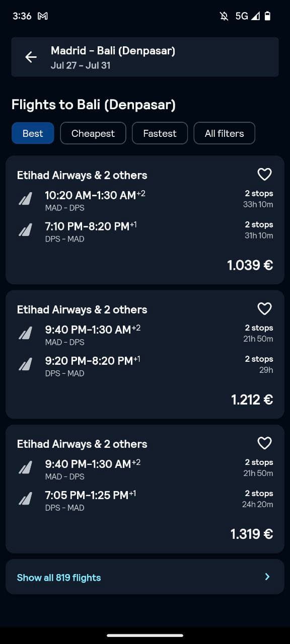
Task: Expand the chevron next to Show all flights
Action: tap(267, 577)
